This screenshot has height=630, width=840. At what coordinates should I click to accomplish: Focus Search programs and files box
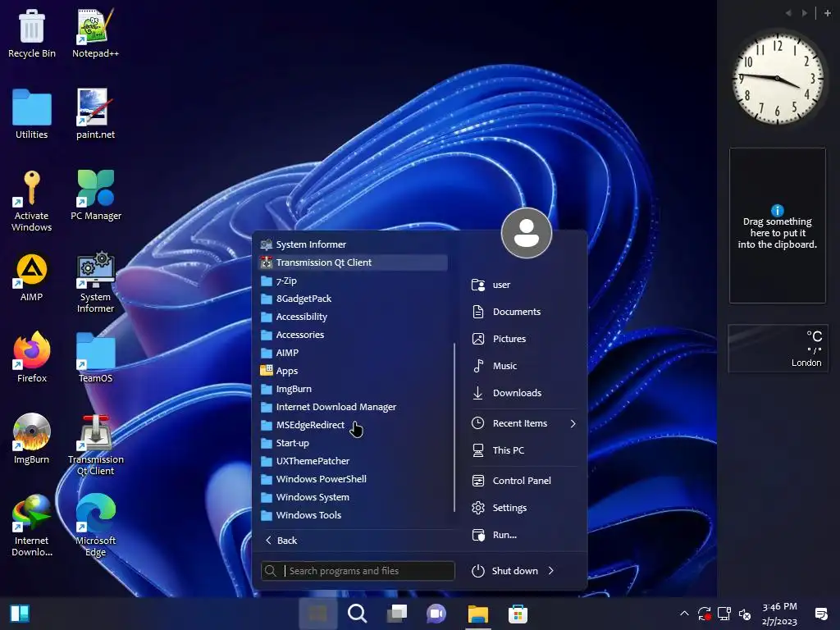(x=358, y=571)
